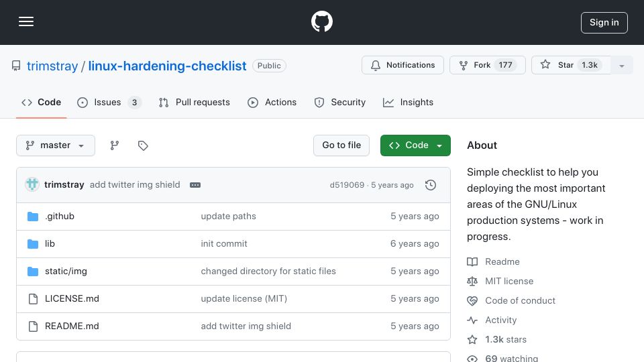View branches via the branch icon
This screenshot has height=362, width=644.
[x=115, y=145]
